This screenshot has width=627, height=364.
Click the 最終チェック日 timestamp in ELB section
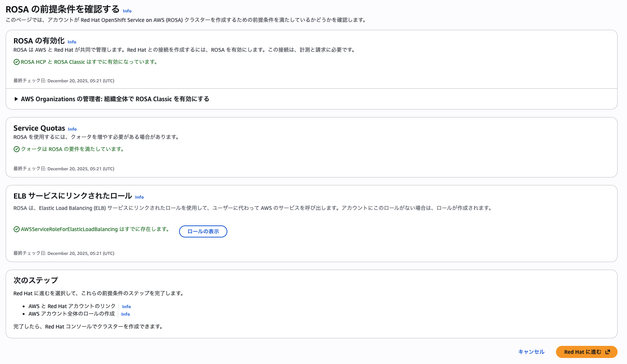point(64,253)
